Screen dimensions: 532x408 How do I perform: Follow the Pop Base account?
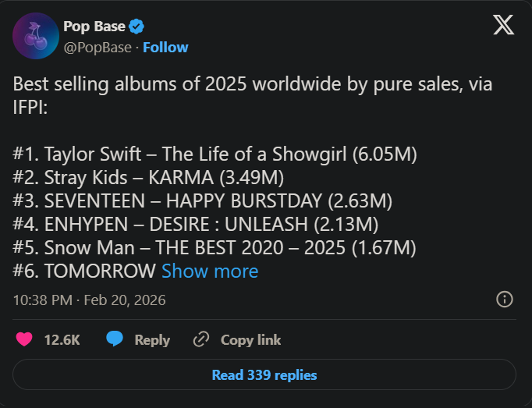[165, 47]
